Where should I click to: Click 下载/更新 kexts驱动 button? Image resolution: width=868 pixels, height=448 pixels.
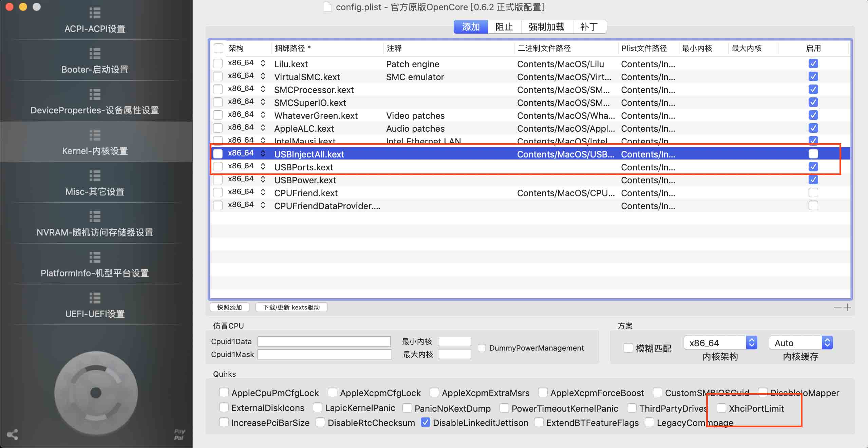pos(291,307)
